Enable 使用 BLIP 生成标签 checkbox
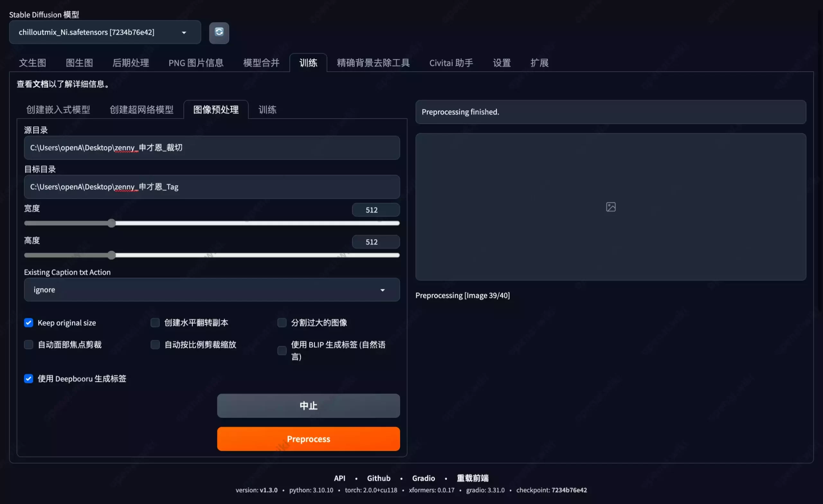The width and height of the screenshot is (823, 504). coord(282,350)
